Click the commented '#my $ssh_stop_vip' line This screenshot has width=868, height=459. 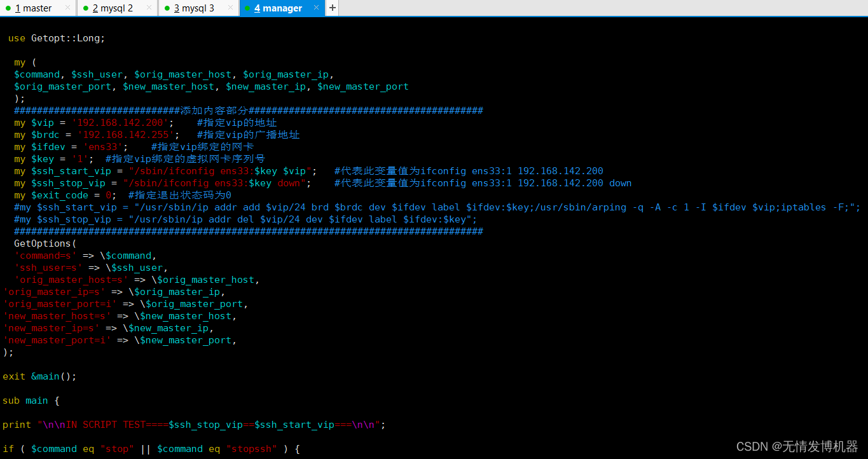[245, 219]
